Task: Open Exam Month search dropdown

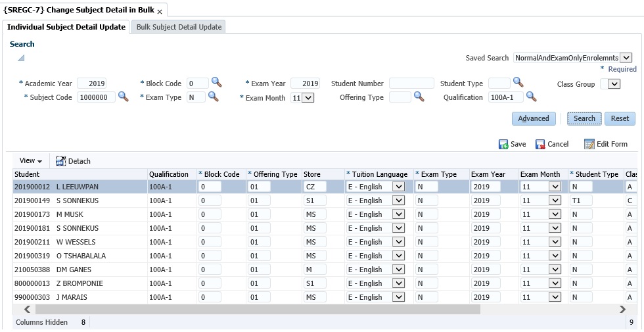Action: click(x=309, y=98)
